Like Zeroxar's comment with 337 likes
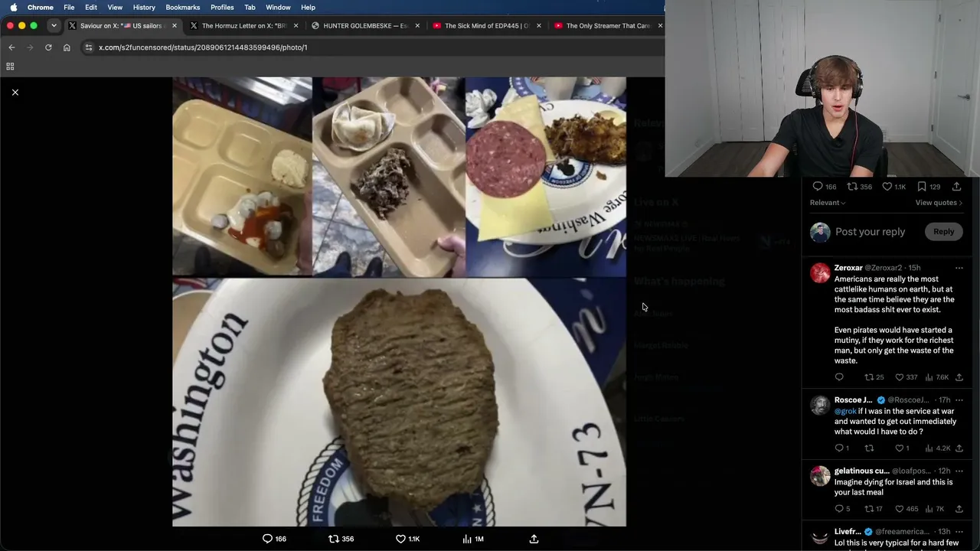This screenshot has height=551, width=980. point(906,377)
